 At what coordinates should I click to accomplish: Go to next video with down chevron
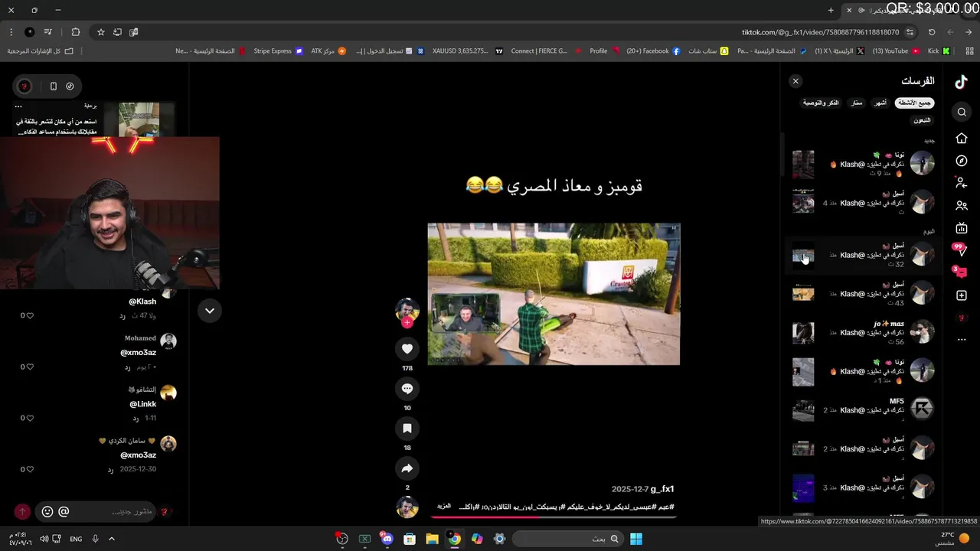tap(209, 311)
